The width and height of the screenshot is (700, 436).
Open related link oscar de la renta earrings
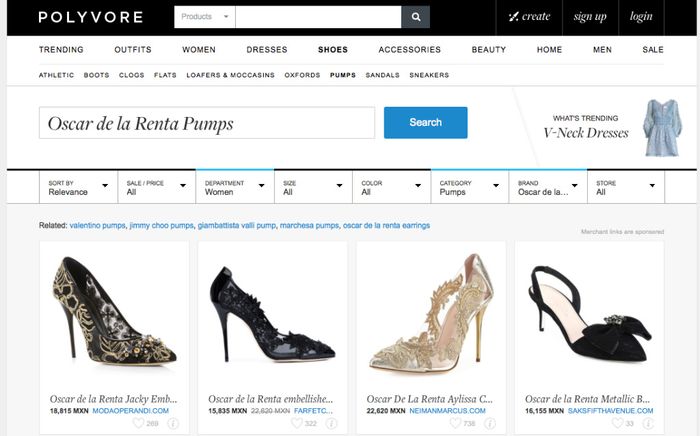coord(386,225)
